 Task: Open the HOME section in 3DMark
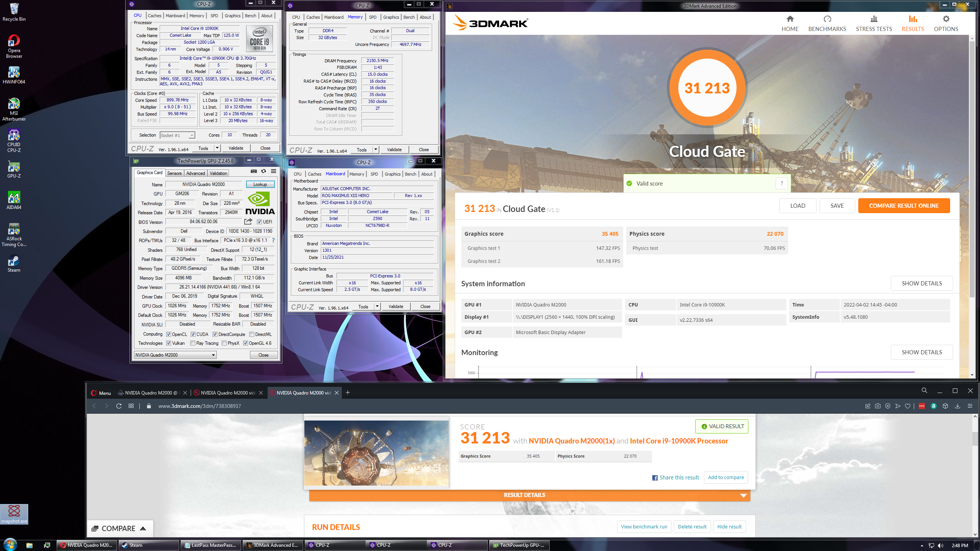(x=790, y=23)
